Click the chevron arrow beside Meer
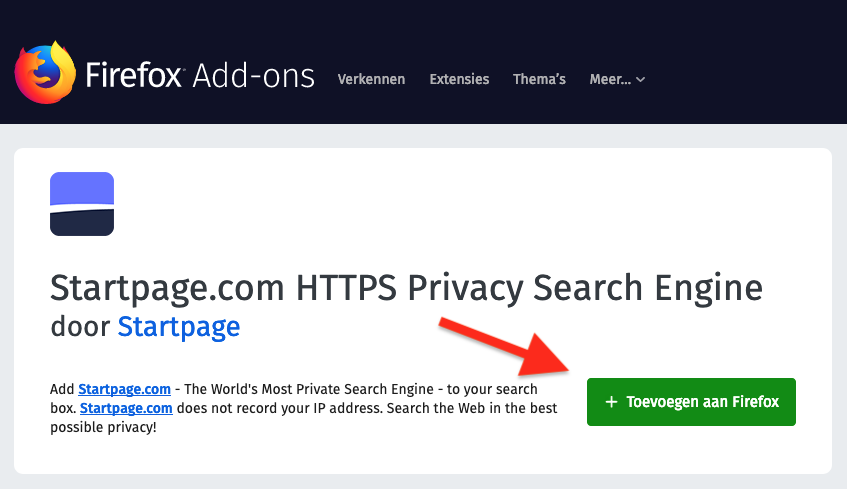 [640, 80]
